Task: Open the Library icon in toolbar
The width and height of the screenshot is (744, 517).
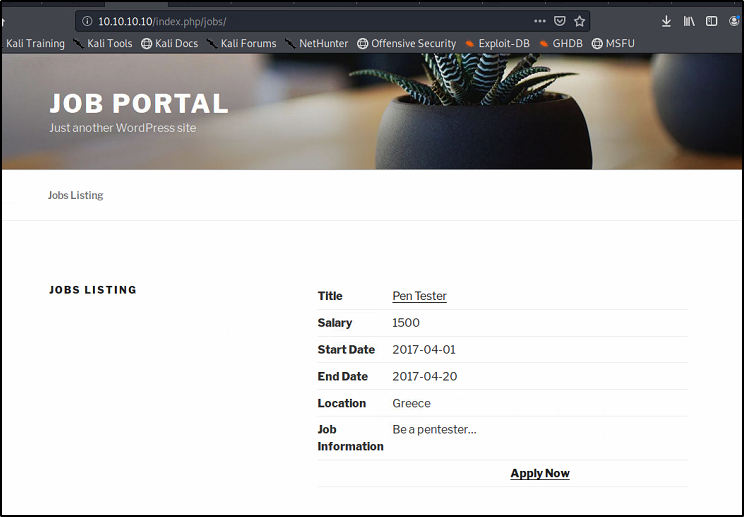Action: (689, 21)
